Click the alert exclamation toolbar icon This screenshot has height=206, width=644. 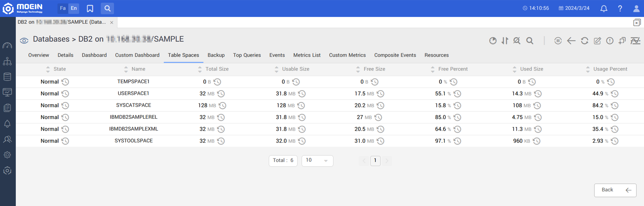[x=610, y=41]
